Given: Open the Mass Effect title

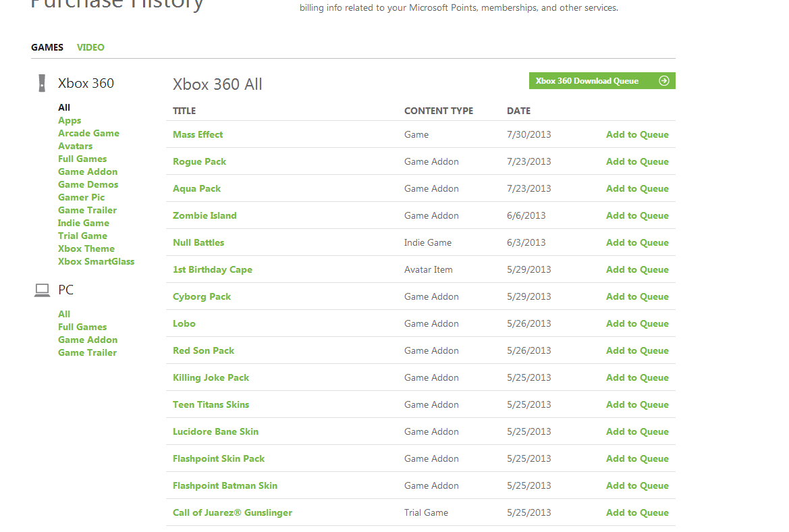Looking at the screenshot, I should click(x=198, y=134).
